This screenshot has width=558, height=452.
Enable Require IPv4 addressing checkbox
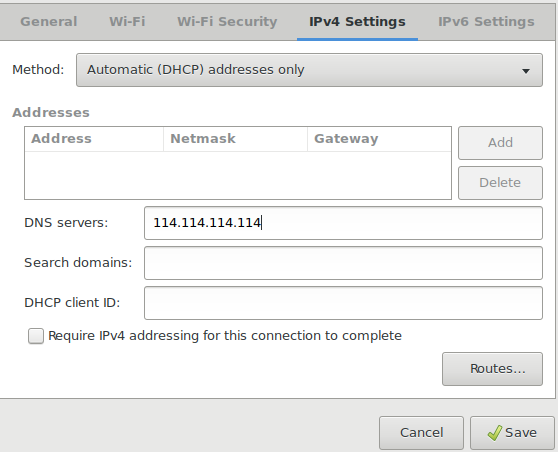[36, 336]
